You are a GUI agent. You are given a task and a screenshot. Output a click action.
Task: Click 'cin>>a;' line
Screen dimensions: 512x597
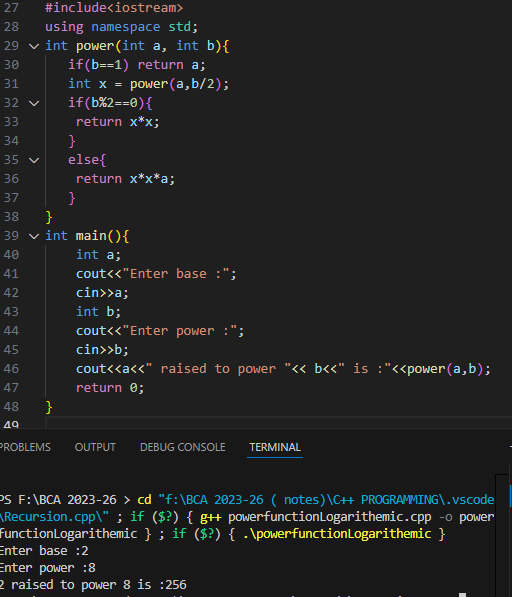coord(102,293)
